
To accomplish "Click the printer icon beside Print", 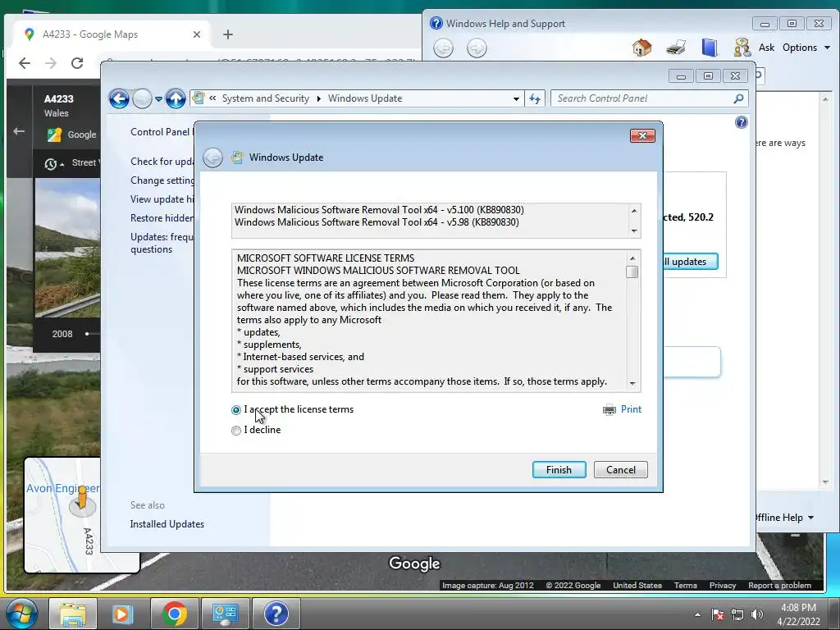I will (609, 410).
